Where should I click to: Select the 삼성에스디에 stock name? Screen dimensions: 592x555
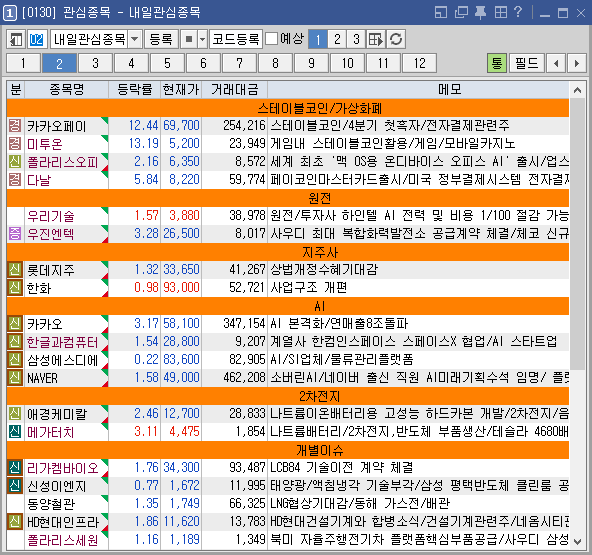click(x=63, y=360)
